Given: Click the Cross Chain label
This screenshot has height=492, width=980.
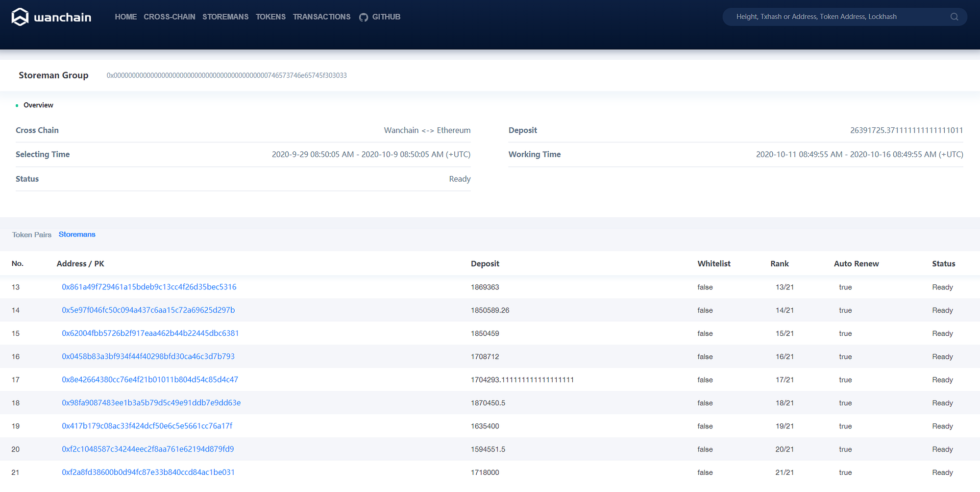Looking at the screenshot, I should (37, 130).
